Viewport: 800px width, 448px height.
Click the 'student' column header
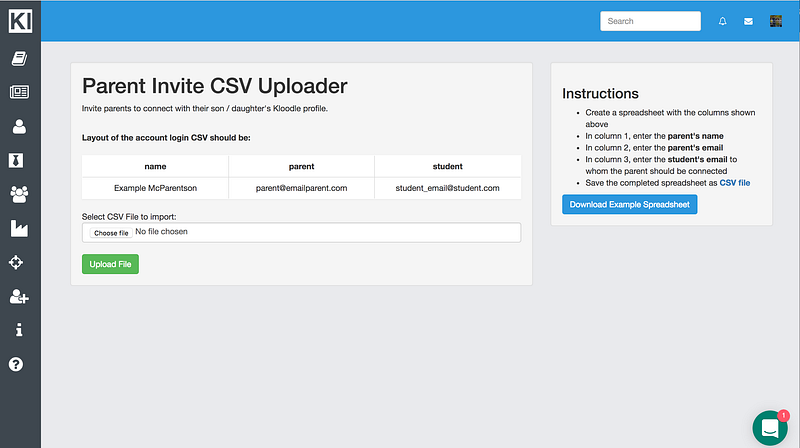[x=447, y=166]
